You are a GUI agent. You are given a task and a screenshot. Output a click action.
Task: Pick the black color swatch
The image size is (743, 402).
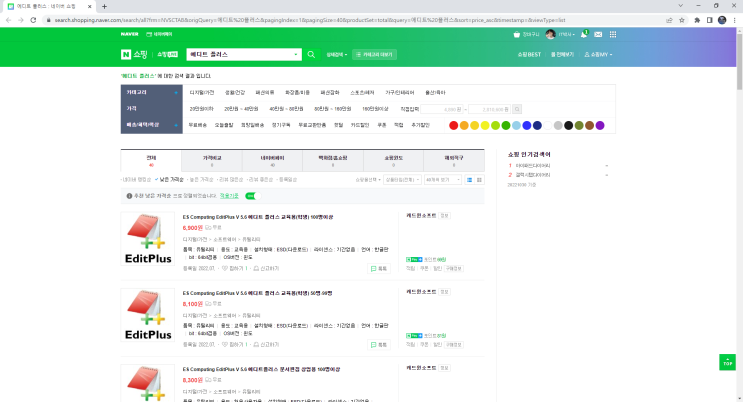coord(569,125)
